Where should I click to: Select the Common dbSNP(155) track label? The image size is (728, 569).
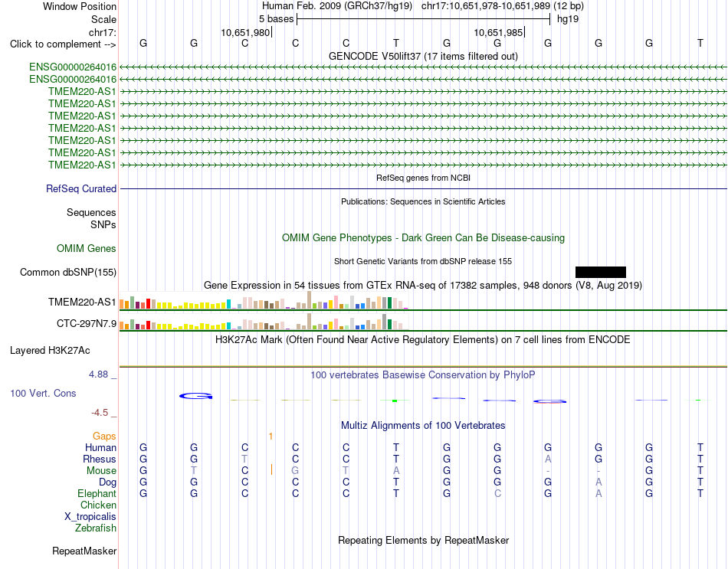(x=68, y=272)
